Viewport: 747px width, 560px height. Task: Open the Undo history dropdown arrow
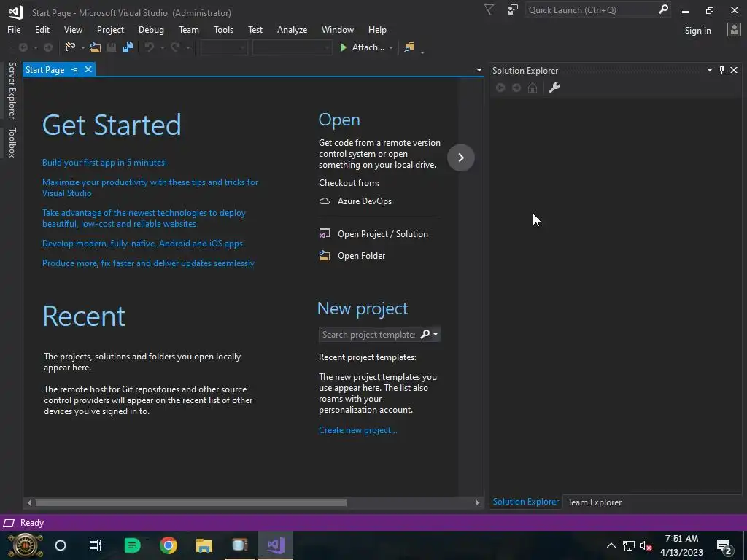[x=162, y=47]
